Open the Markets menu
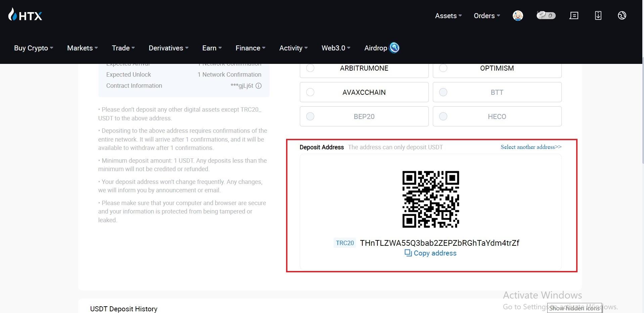This screenshot has height=313, width=644. (83, 48)
